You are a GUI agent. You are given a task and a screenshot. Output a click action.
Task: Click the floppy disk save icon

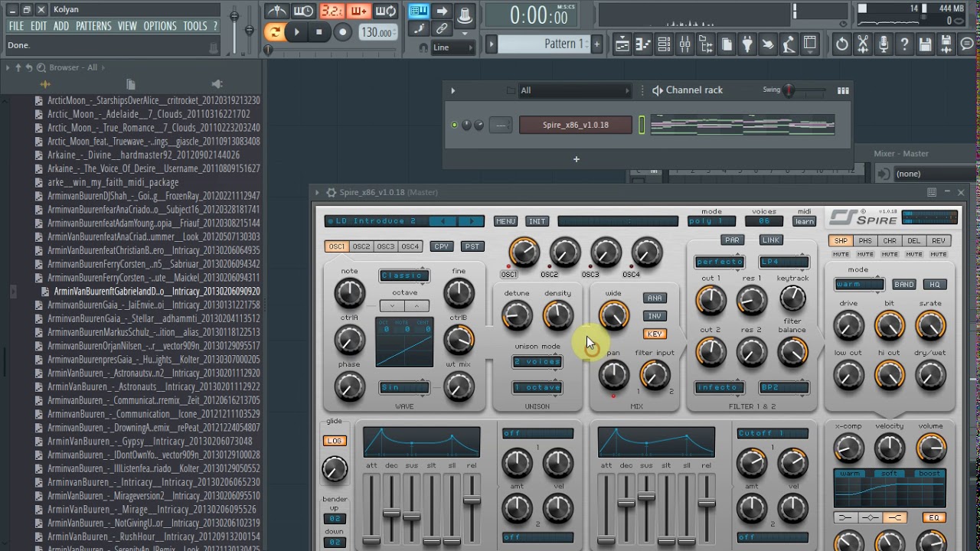tap(925, 44)
